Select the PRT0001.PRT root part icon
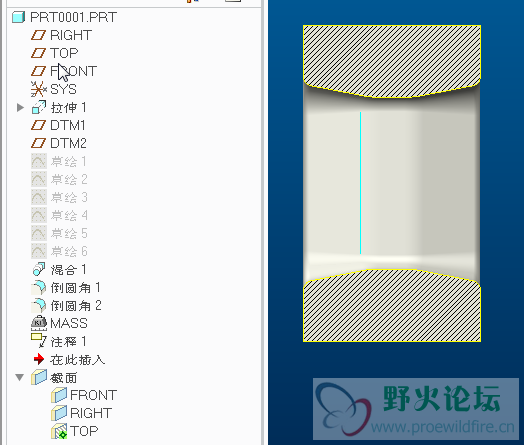 tap(19, 17)
